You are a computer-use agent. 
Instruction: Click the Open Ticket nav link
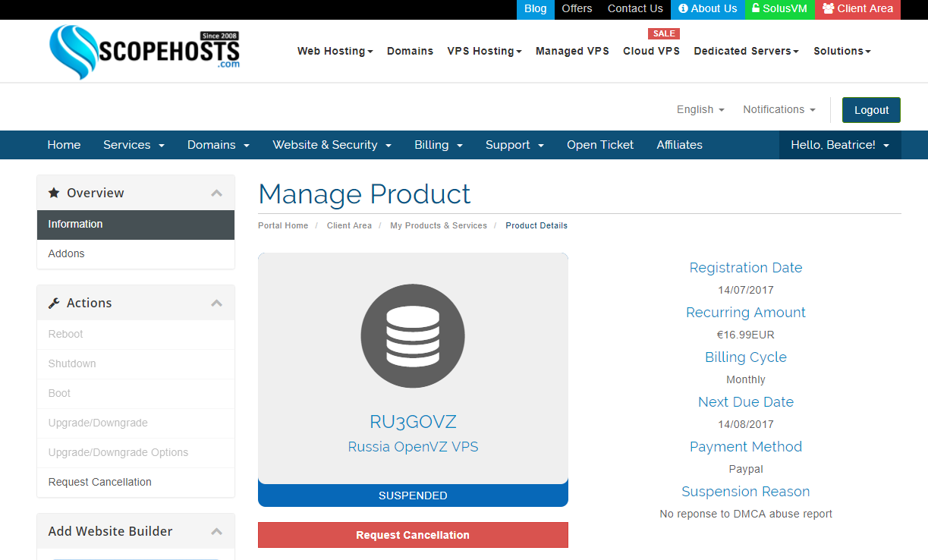click(599, 145)
